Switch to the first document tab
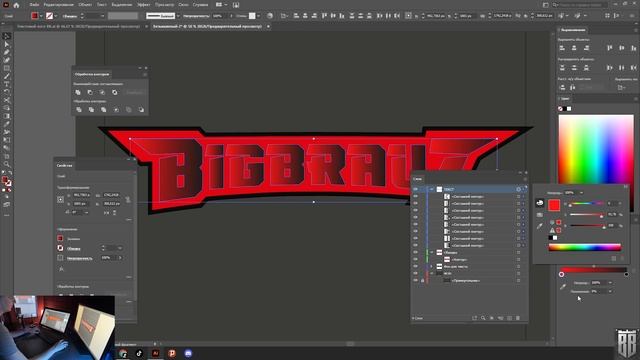 point(78,27)
